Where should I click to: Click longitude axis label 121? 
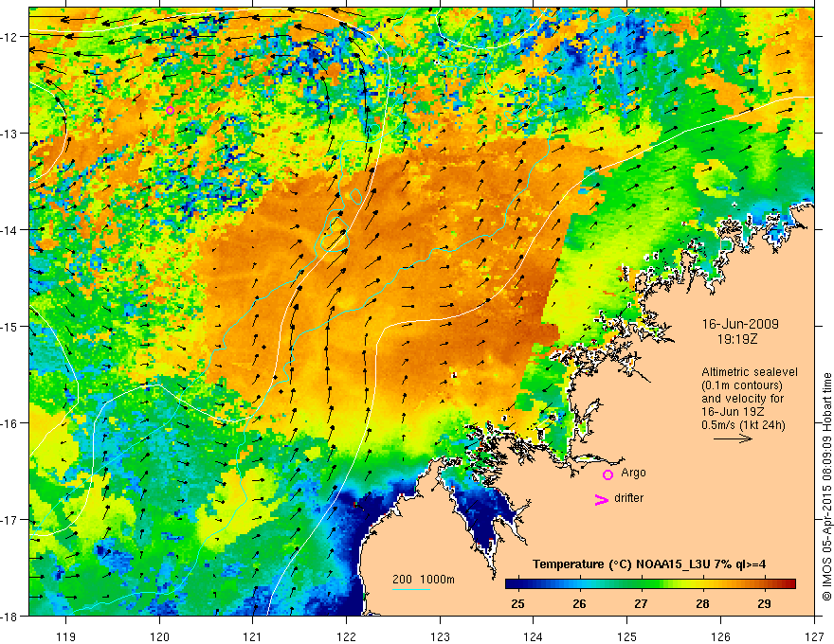tap(253, 636)
